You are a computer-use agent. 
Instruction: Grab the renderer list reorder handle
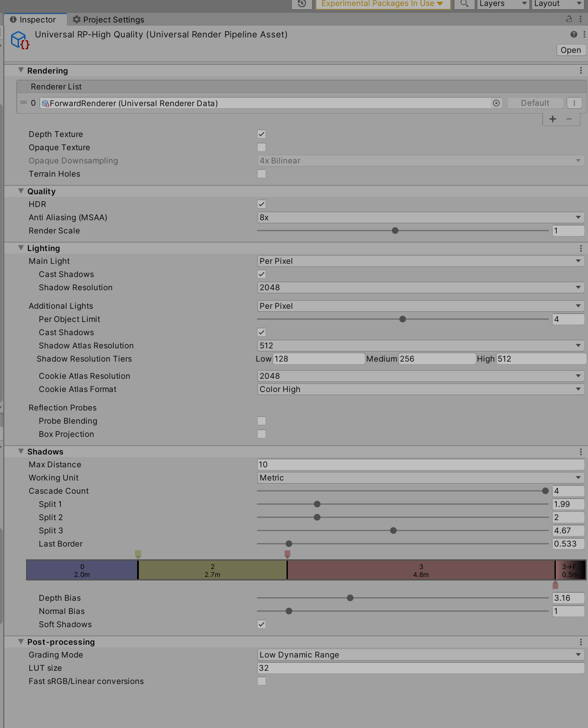pyautogui.click(x=24, y=103)
